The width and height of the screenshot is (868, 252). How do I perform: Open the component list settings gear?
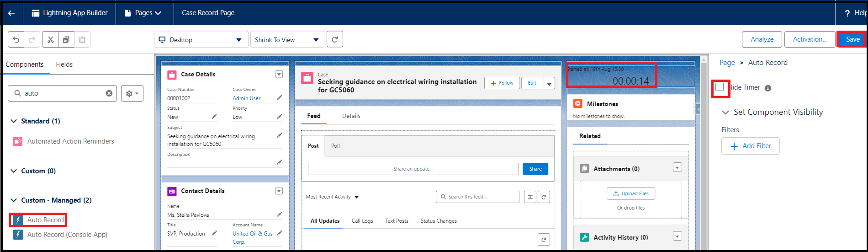point(132,93)
